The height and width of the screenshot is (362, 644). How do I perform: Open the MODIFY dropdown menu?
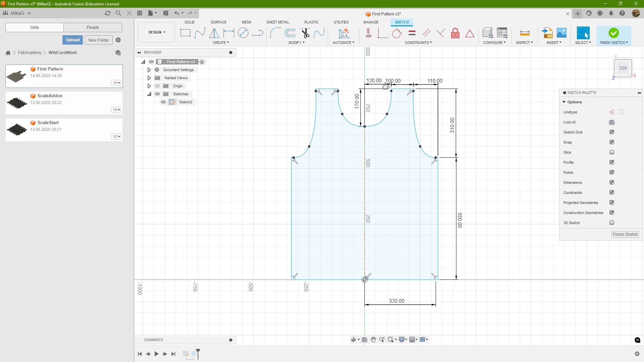coord(297,43)
